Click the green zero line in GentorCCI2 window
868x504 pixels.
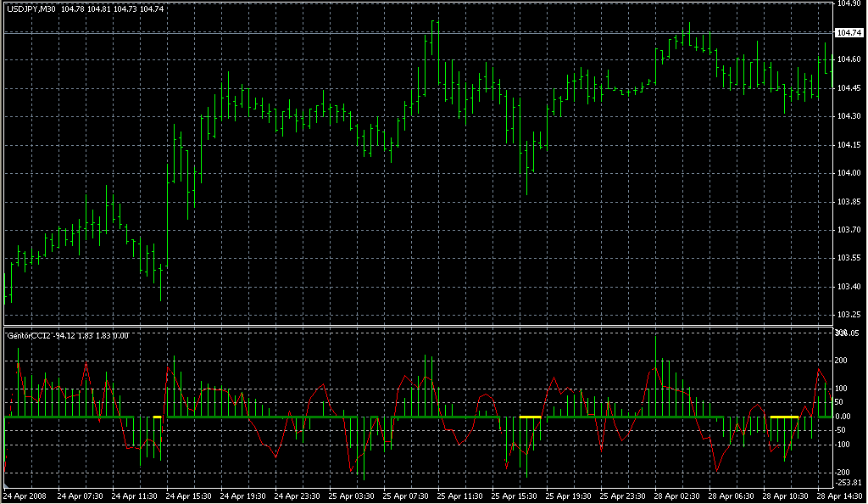(339, 417)
